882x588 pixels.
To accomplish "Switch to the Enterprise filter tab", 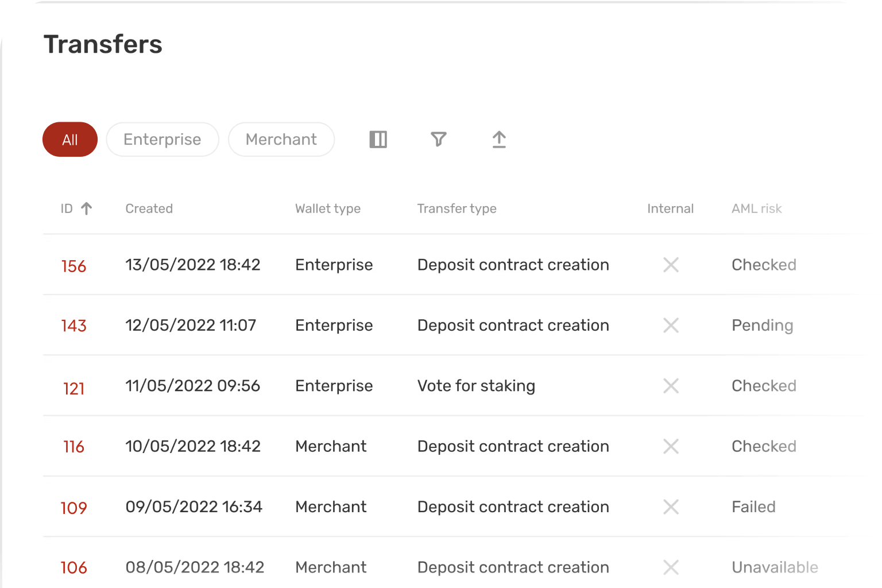I will [163, 140].
